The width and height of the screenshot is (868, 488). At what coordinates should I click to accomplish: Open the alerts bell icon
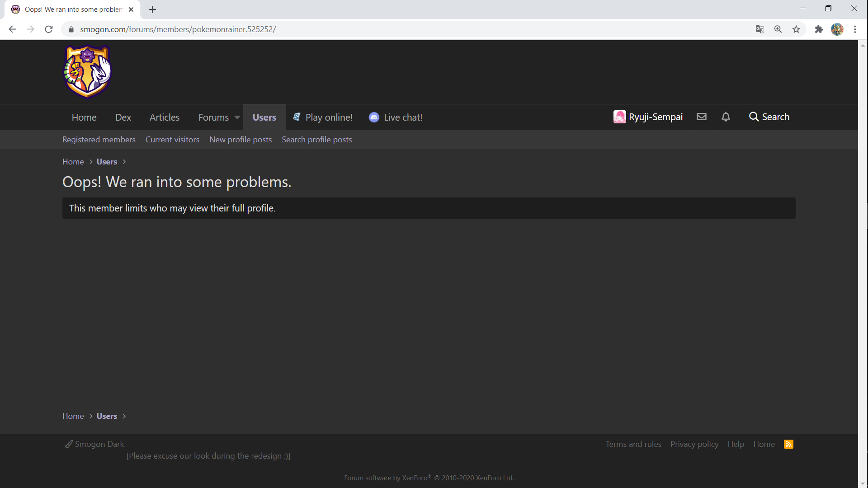[x=726, y=117]
